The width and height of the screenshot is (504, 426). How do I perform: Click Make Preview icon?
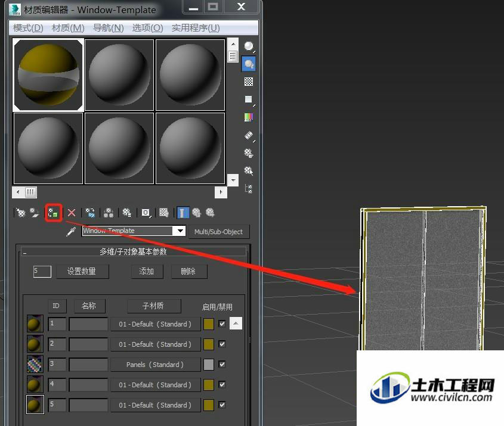click(x=249, y=135)
